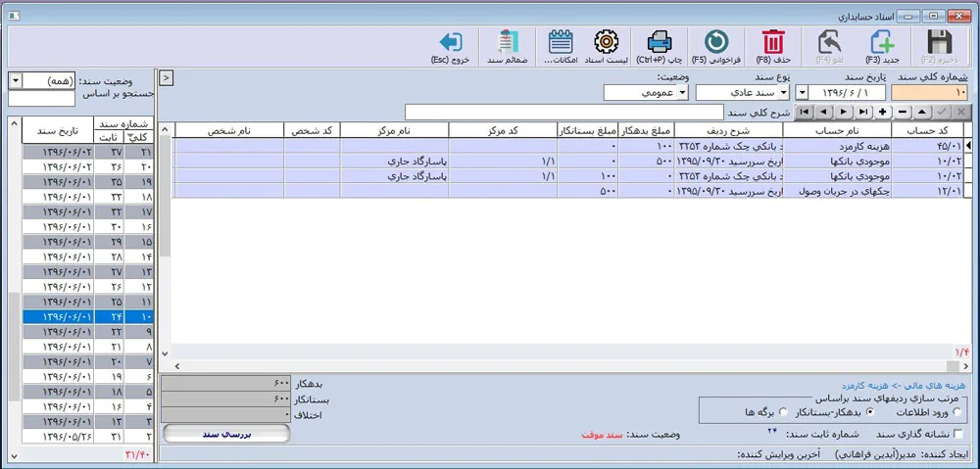Go to previous record navigator button
The height and width of the screenshot is (469, 980).
pyautogui.click(x=824, y=112)
